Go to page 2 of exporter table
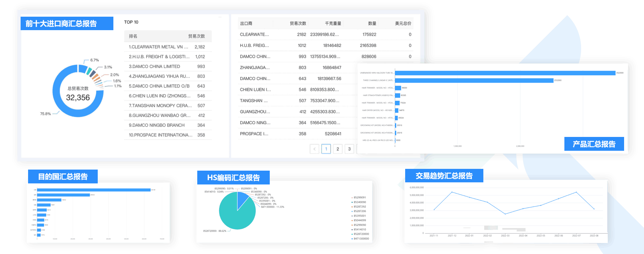Image resolution: width=644 pixels, height=254 pixels. (x=338, y=149)
